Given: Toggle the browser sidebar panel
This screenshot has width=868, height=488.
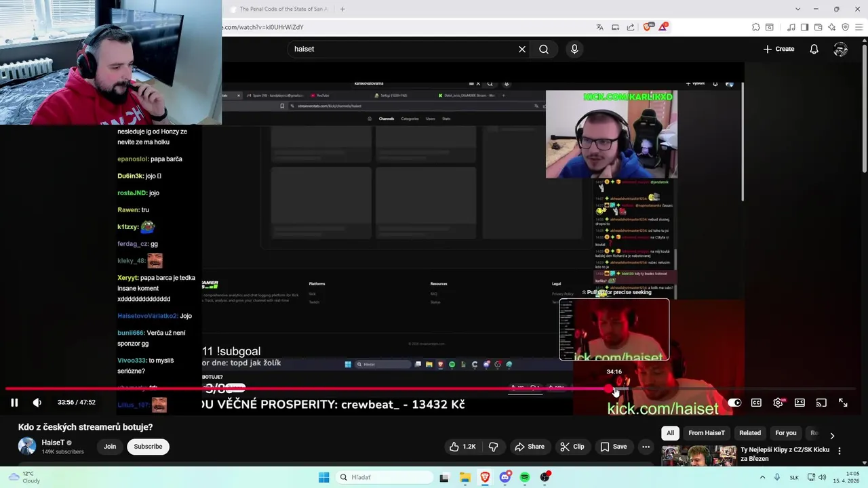Looking at the screenshot, I should (x=804, y=27).
